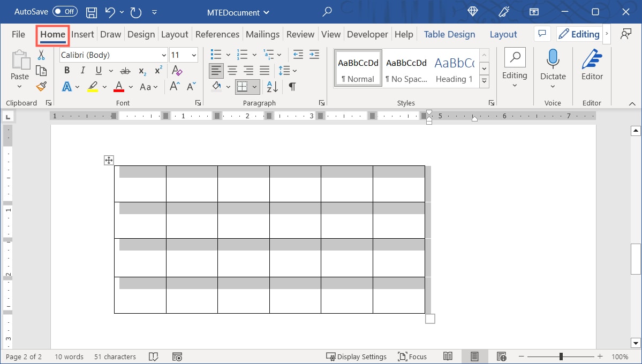The image size is (642, 364).
Task: Switch off AutoSave
Action: pyautogui.click(x=64, y=11)
